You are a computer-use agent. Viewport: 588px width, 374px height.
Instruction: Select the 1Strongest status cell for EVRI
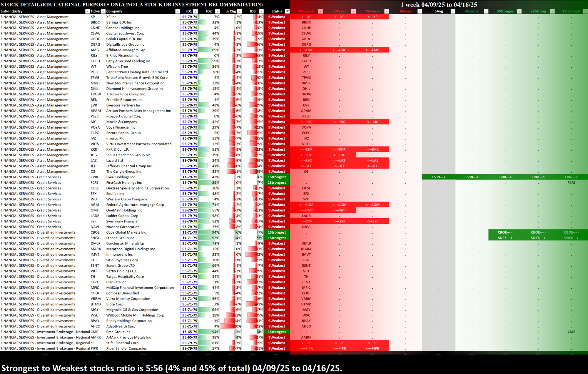point(276,177)
